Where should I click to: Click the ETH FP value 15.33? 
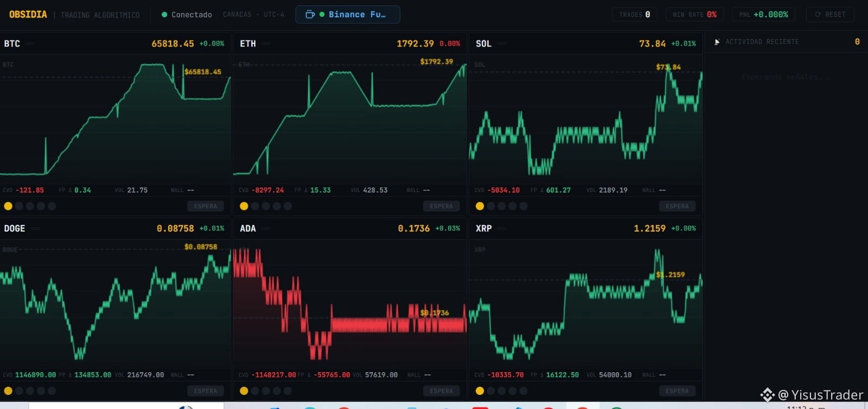coord(320,190)
